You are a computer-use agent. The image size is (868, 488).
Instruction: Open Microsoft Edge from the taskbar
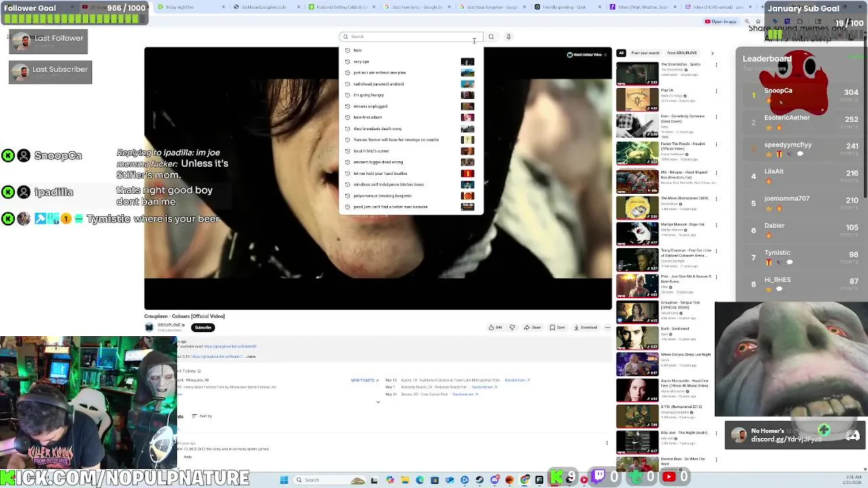pyautogui.click(x=420, y=480)
